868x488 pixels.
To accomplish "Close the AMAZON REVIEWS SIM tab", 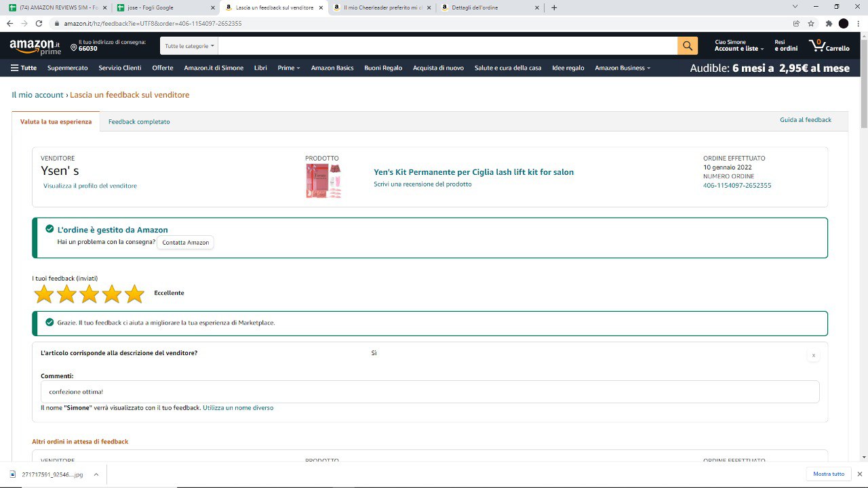I will 105,7.
